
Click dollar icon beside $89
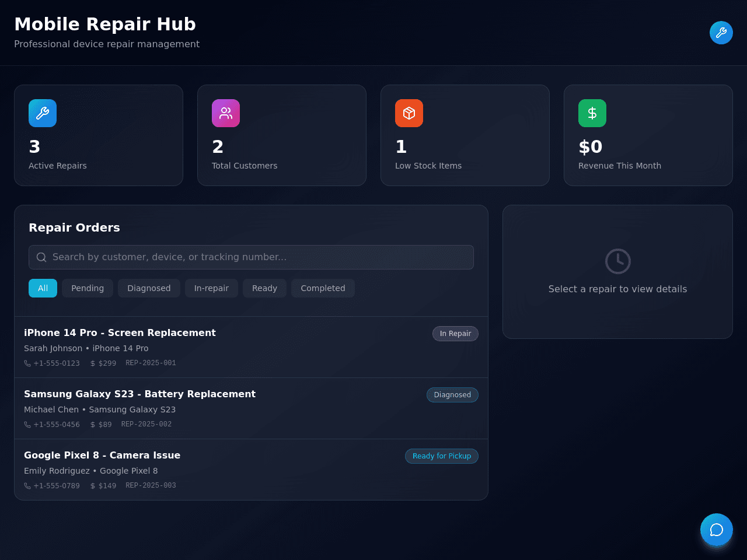(x=93, y=425)
